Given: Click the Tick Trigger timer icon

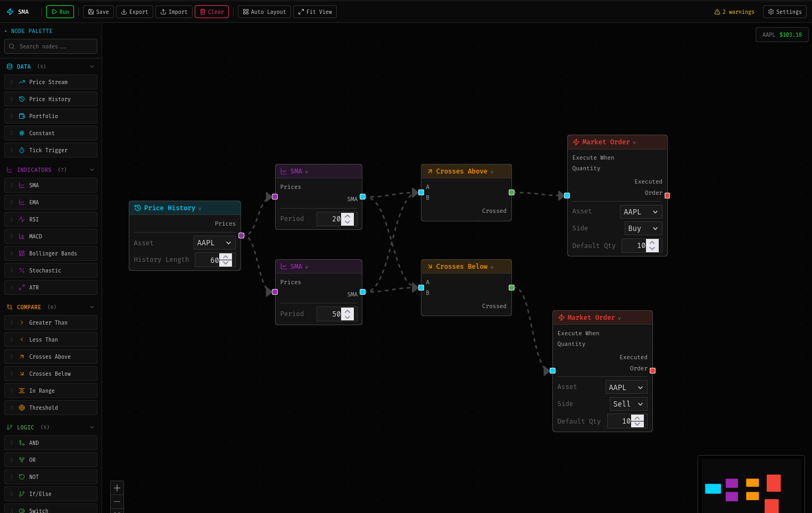Looking at the screenshot, I should pyautogui.click(x=22, y=150).
